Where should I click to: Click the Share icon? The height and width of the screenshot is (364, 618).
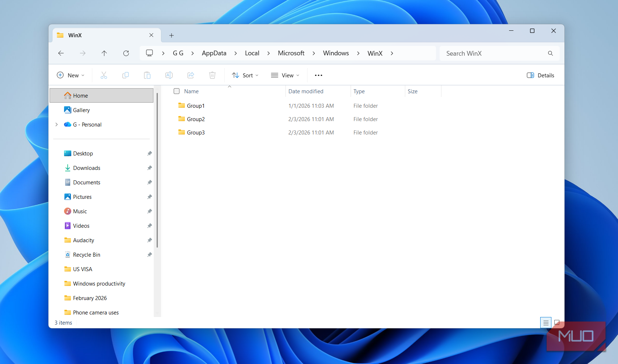coord(191,75)
